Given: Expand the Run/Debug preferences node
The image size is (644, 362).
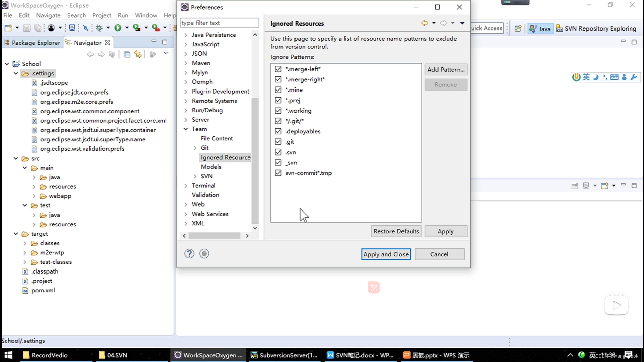Looking at the screenshot, I should pyautogui.click(x=186, y=110).
